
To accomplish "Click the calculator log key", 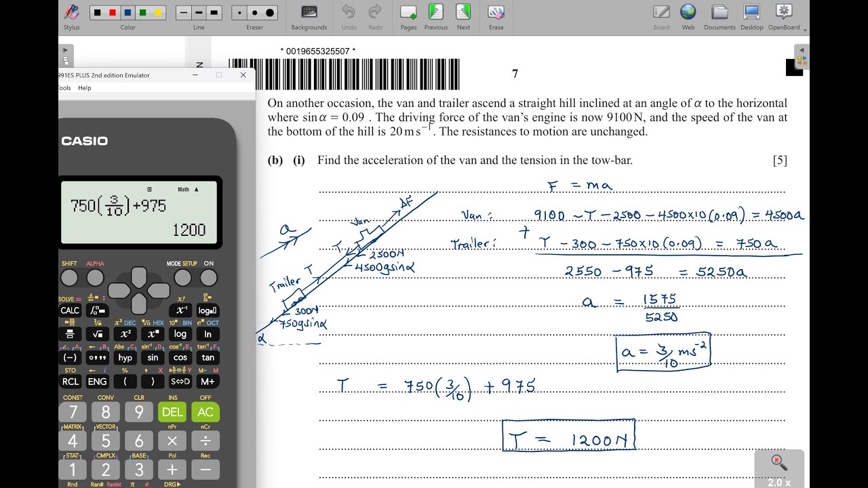I will point(180,333).
